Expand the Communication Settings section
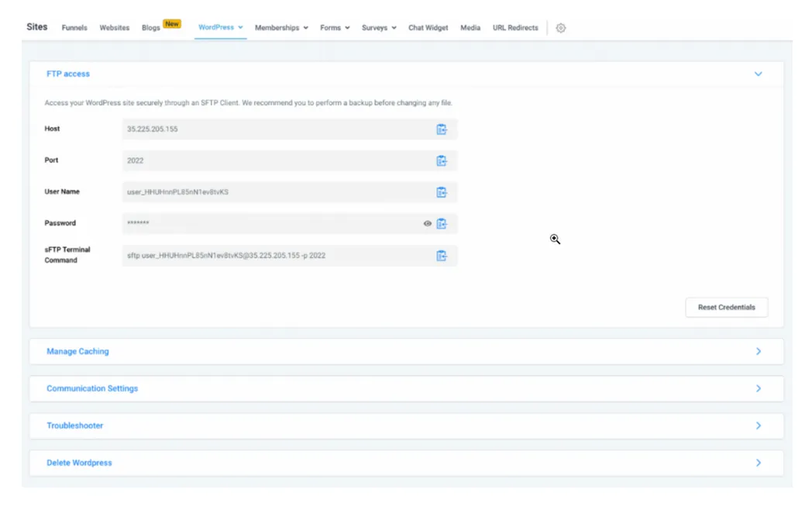The image size is (812, 527). [x=758, y=388]
